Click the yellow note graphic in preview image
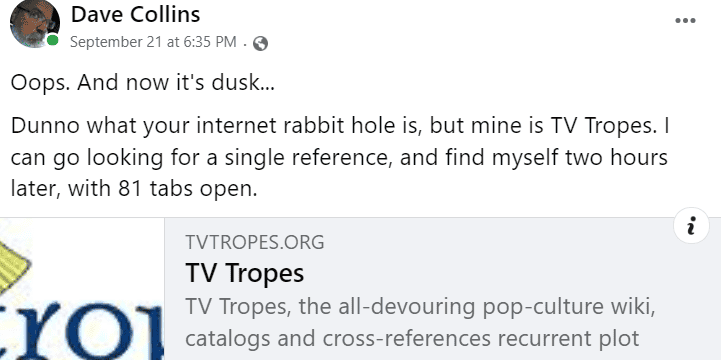This screenshot has width=721, height=360. click(x=13, y=267)
